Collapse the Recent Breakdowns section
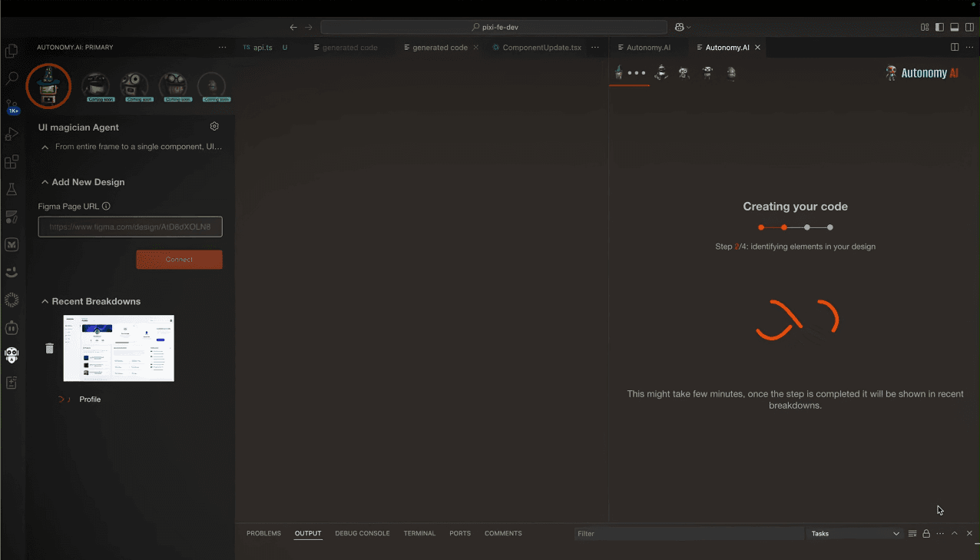The image size is (980, 560). tap(45, 301)
